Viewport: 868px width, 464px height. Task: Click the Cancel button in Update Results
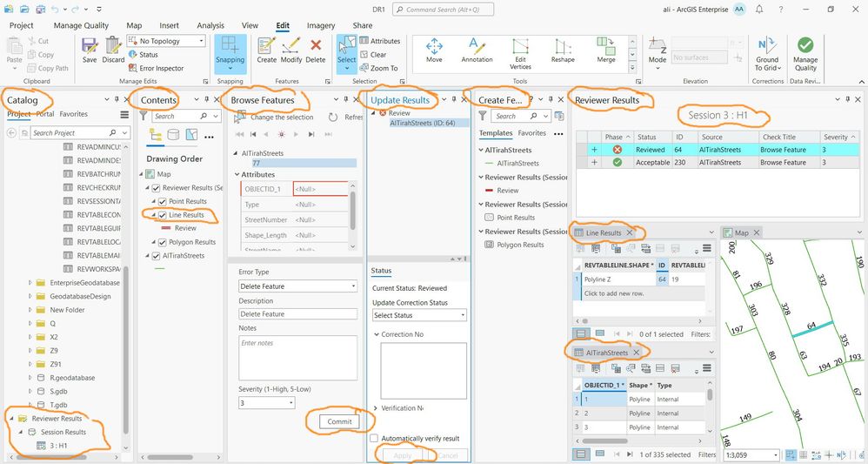(447, 455)
